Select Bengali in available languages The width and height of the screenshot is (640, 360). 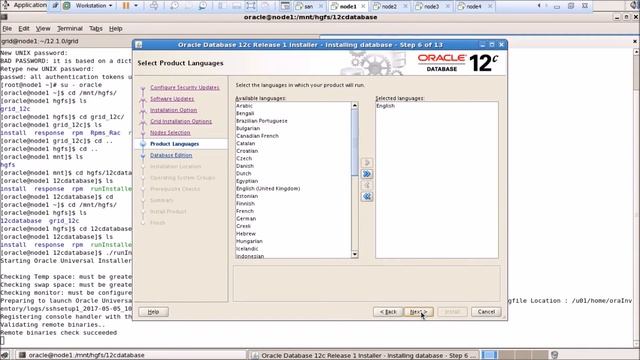[x=293, y=113]
